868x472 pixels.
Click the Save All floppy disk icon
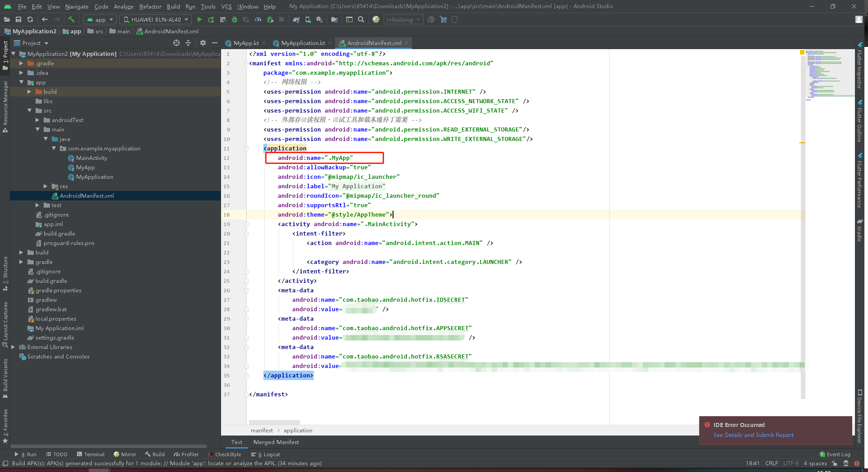[x=18, y=19]
